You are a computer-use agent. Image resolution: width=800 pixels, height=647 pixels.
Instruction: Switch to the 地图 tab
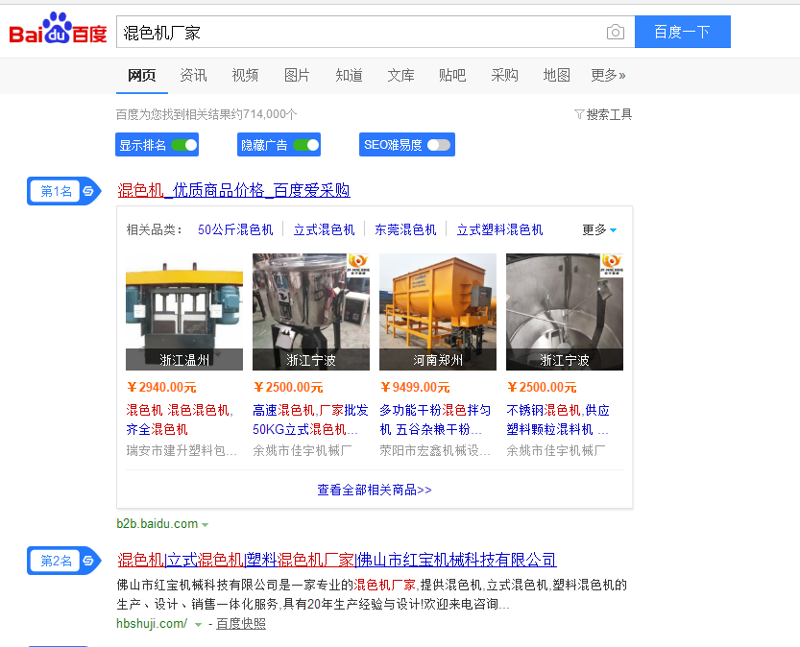tap(557, 76)
